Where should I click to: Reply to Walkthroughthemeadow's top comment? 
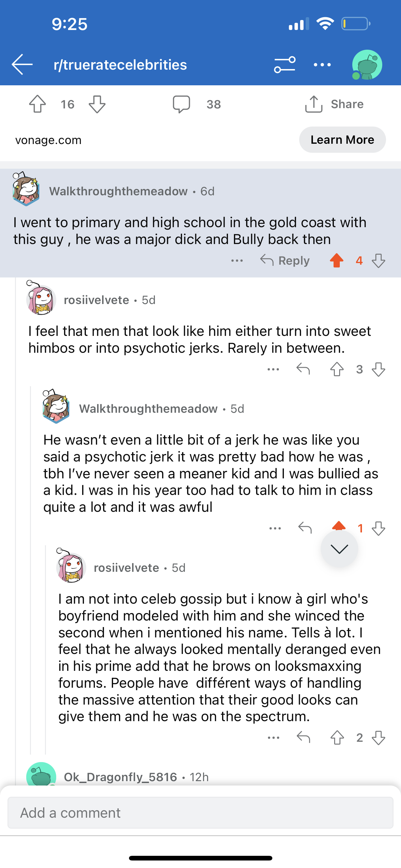pyautogui.click(x=285, y=261)
